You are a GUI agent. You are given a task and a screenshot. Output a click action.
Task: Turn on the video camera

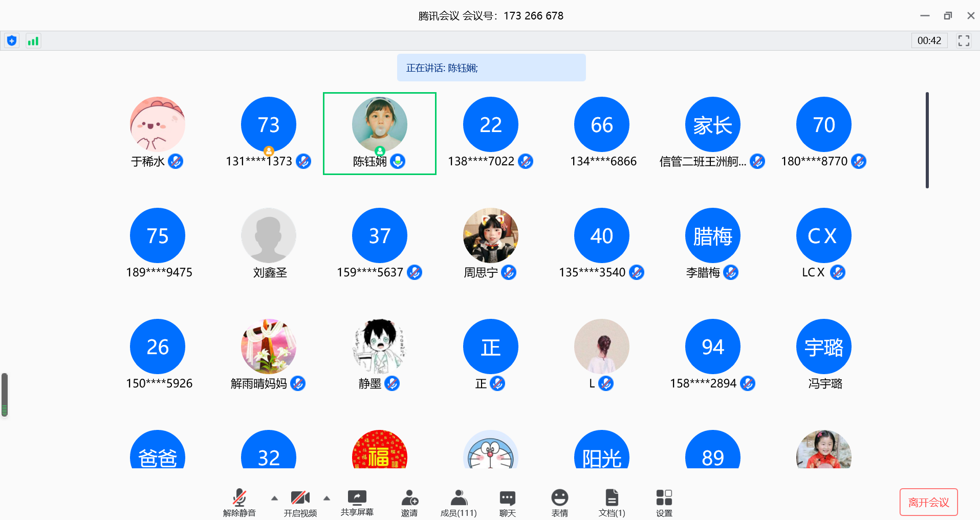300,503
